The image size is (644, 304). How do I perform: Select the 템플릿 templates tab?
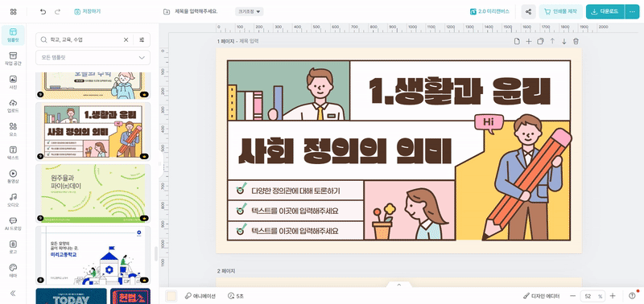click(13, 35)
